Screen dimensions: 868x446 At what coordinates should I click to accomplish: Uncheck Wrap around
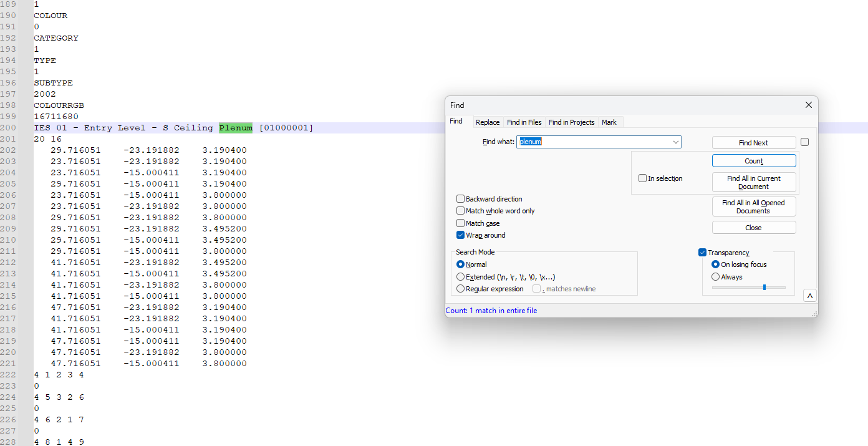click(x=461, y=235)
